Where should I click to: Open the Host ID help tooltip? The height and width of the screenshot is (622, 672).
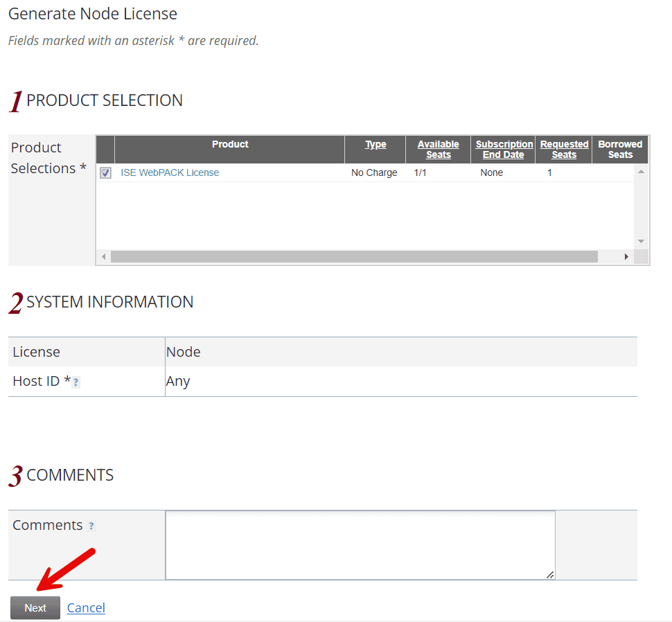[76, 382]
